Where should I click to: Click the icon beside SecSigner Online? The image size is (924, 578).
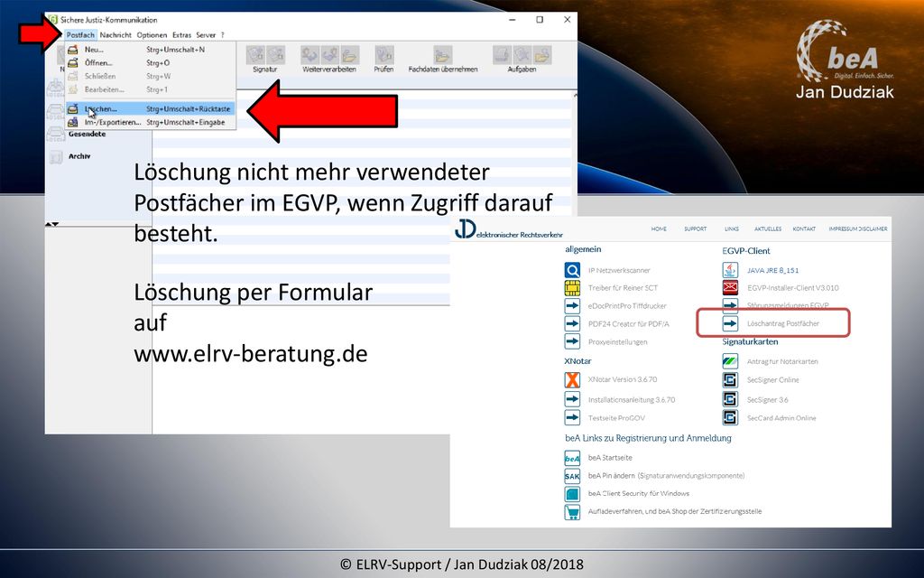[730, 380]
